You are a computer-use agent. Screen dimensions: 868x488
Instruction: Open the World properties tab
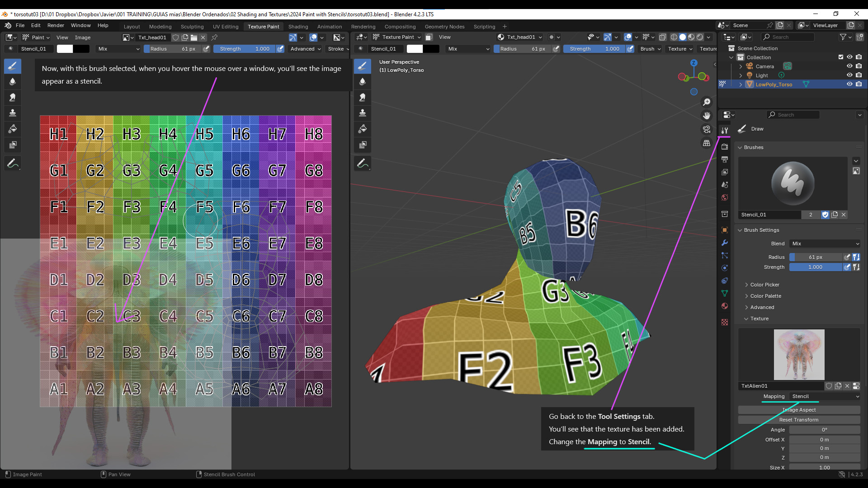click(x=725, y=197)
